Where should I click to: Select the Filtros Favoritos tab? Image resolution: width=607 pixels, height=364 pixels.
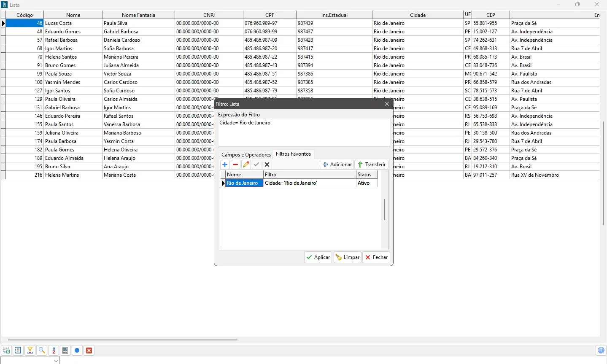point(294,154)
